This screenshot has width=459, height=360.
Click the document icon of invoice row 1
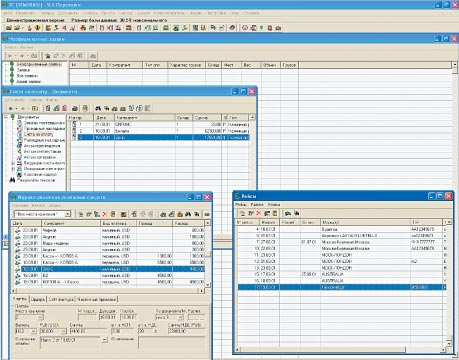tap(74, 124)
